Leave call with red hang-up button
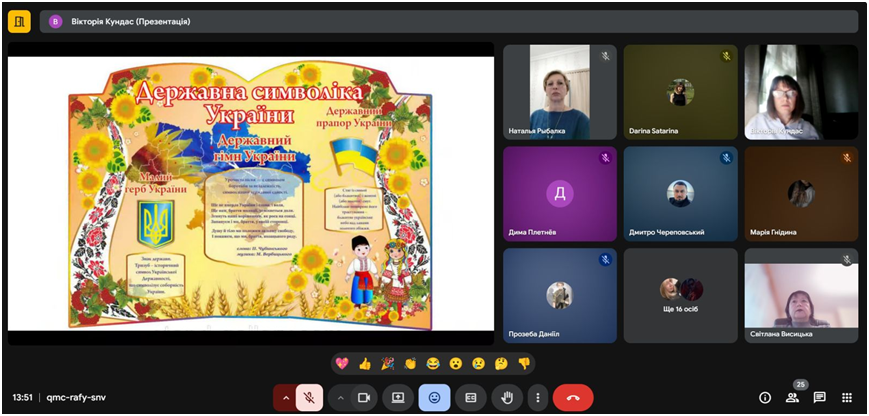This screenshot has height=416, width=869. click(573, 397)
